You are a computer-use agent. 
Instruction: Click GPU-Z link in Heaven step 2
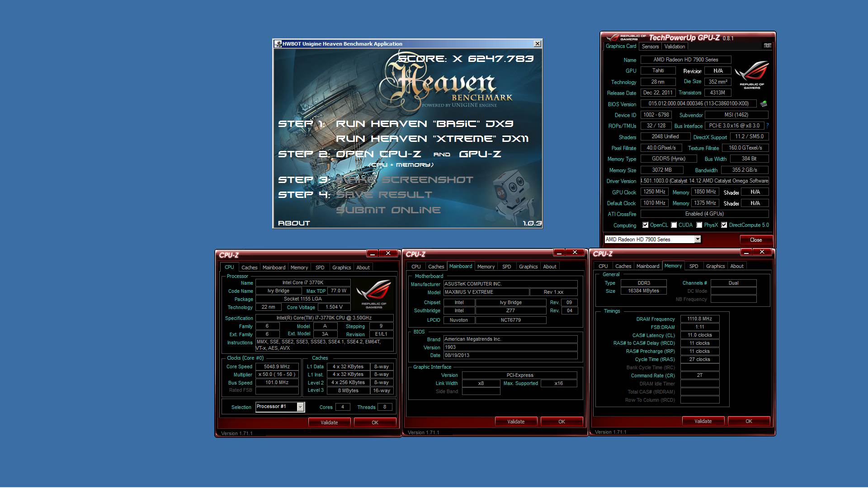click(x=480, y=154)
